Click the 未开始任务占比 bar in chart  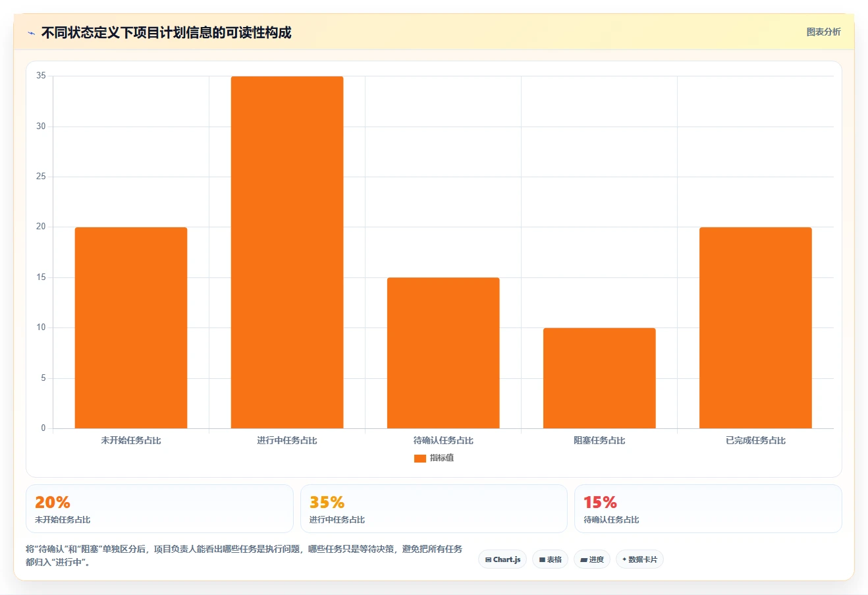[x=131, y=327]
